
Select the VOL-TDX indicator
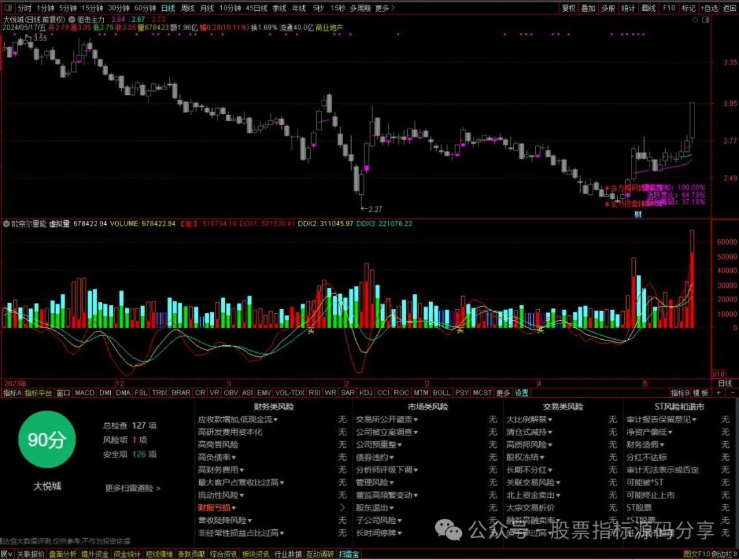pyautogui.click(x=290, y=392)
